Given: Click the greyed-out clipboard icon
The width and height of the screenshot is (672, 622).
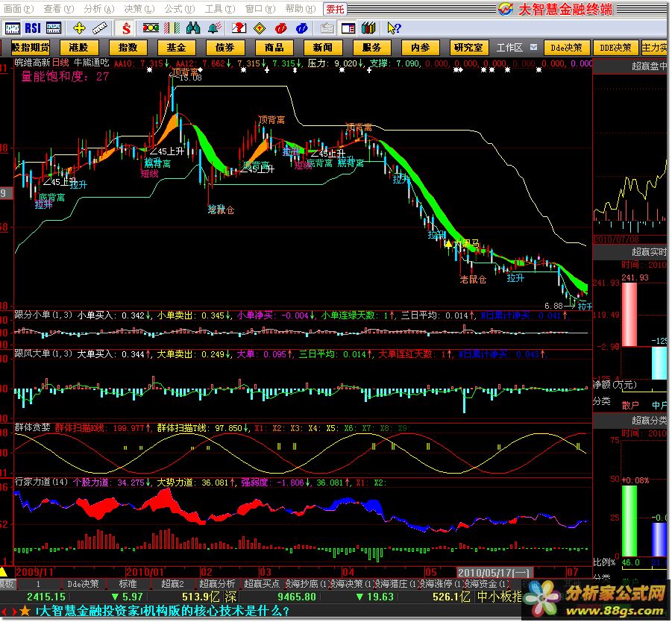Looking at the screenshot, I should [327, 28].
